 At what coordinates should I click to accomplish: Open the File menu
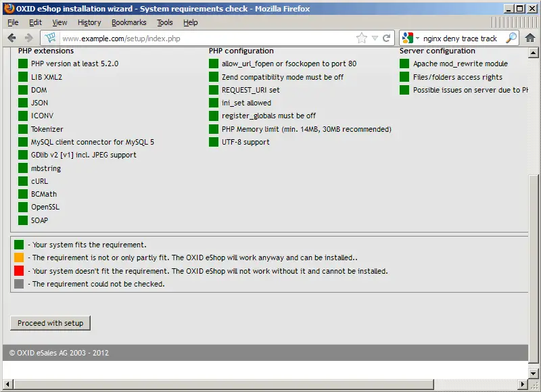coord(13,22)
